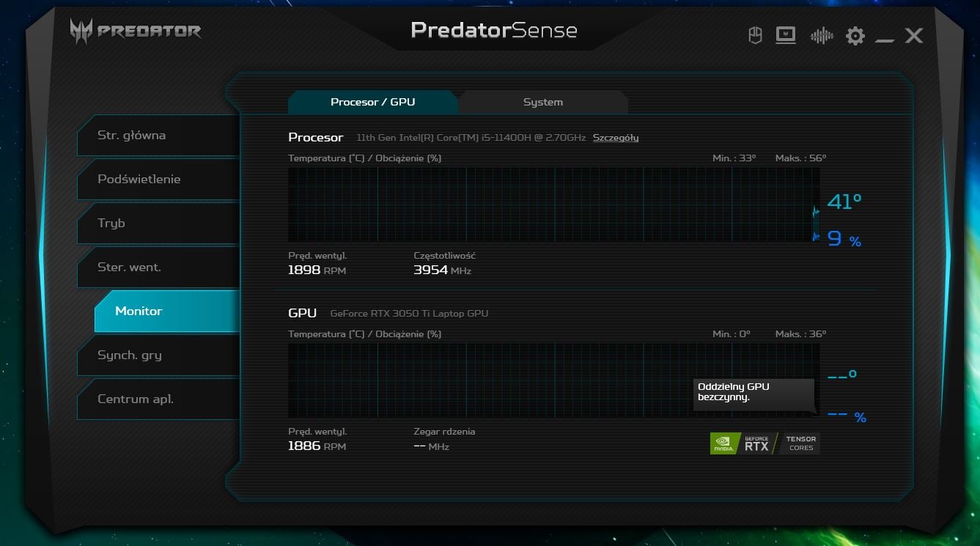Switch to the Procesor / GPU tab
The image size is (980, 546).
pyautogui.click(x=372, y=102)
